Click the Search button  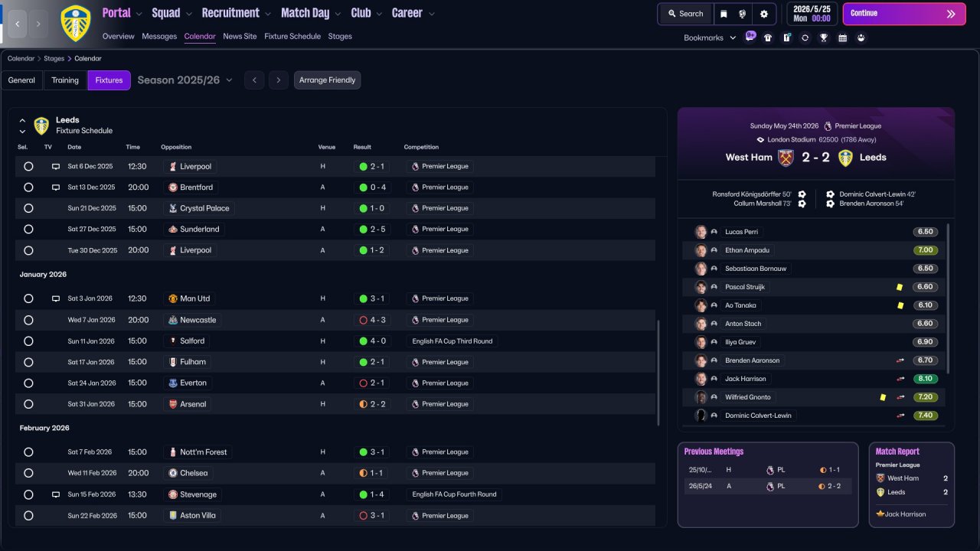pos(685,14)
